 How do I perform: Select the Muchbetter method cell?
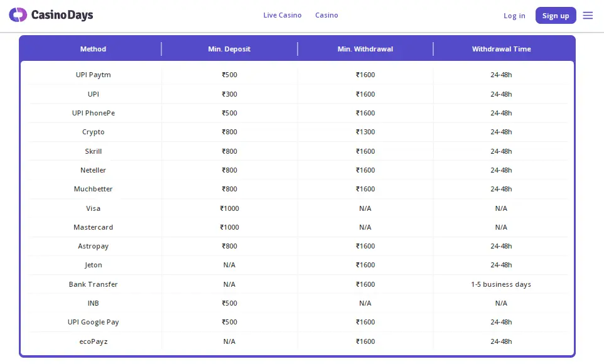tap(93, 189)
